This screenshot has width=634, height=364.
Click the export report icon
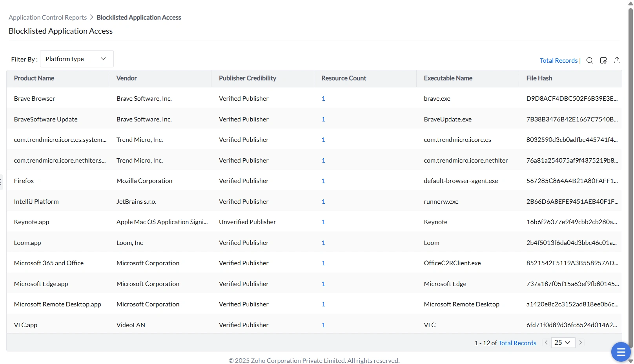pos(617,60)
